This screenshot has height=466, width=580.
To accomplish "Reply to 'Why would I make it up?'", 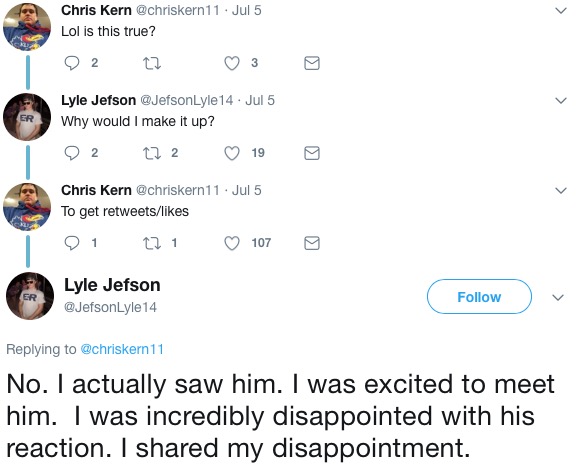I will coord(72,153).
